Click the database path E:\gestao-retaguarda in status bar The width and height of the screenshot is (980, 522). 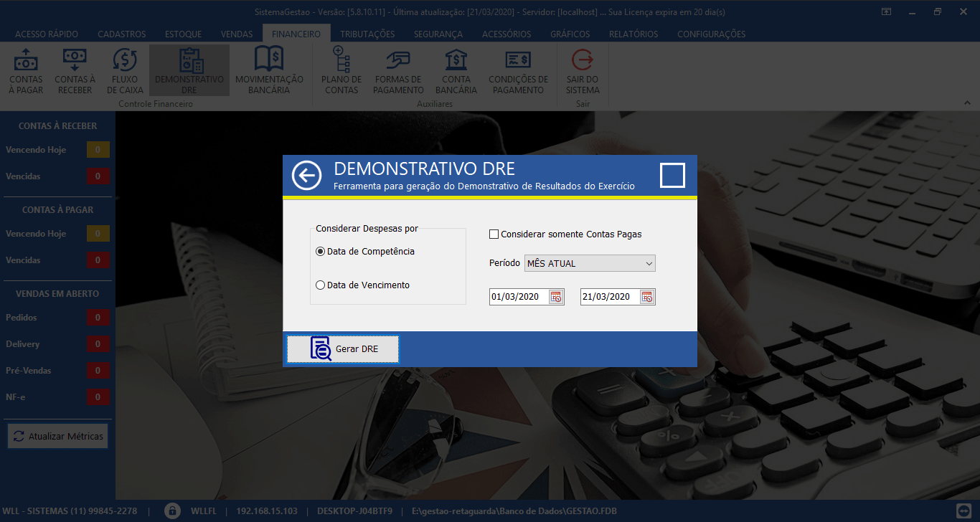pos(514,511)
